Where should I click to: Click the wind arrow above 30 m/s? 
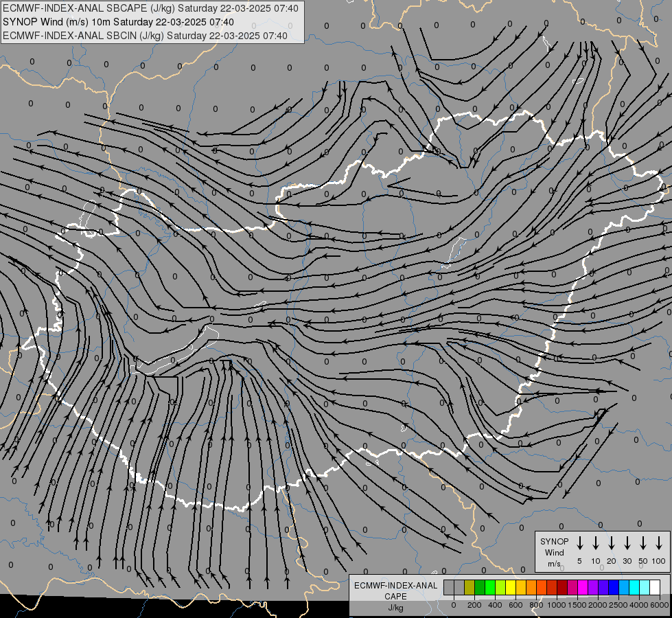pos(627,542)
